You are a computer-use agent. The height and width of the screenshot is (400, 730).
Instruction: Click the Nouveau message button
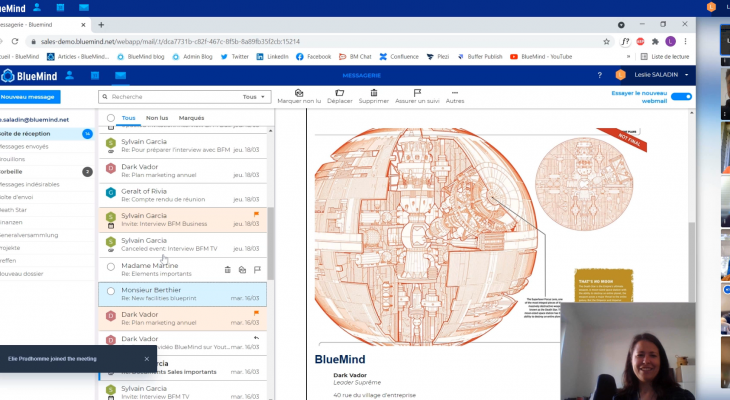coord(29,97)
